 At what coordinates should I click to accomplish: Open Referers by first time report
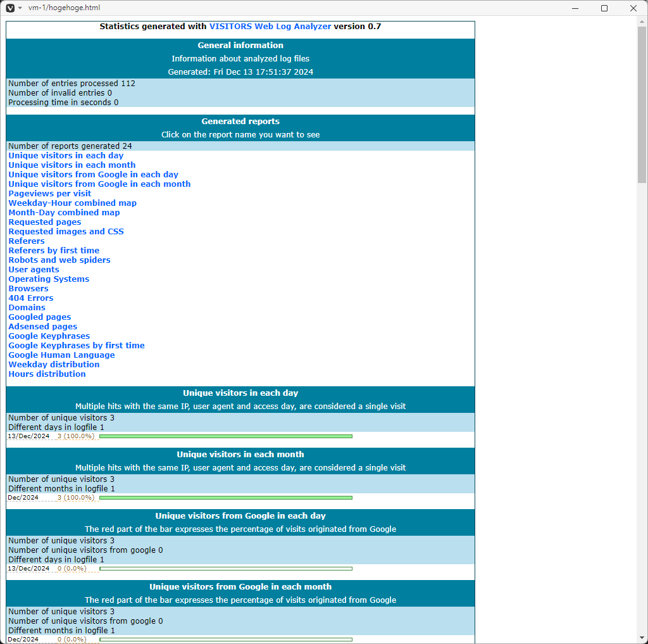pos(54,251)
